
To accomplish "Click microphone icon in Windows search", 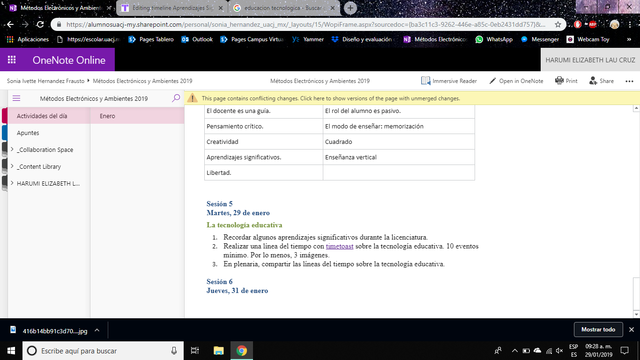I will click(x=174, y=351).
